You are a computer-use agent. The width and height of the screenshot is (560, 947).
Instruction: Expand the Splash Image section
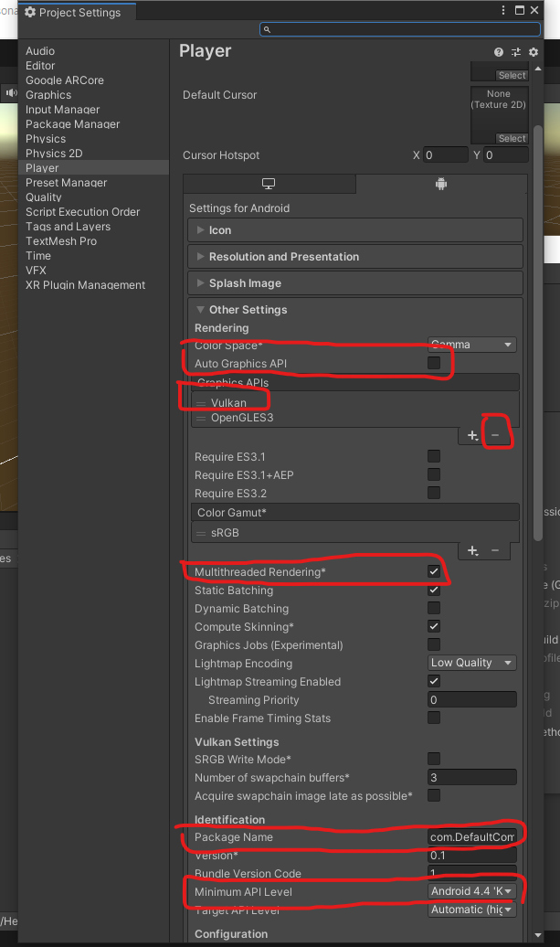(x=354, y=283)
